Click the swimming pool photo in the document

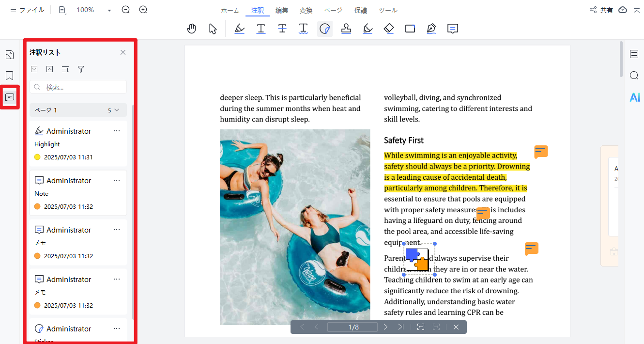point(295,227)
